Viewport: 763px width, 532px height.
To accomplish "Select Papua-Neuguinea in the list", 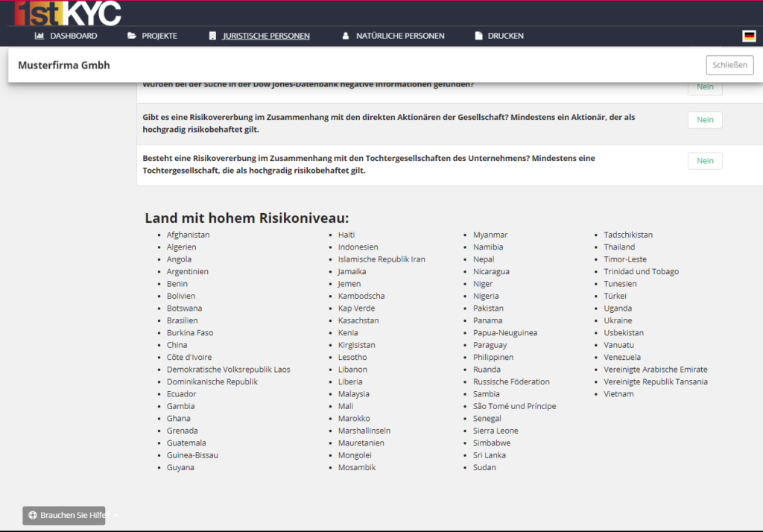I will (x=505, y=332).
